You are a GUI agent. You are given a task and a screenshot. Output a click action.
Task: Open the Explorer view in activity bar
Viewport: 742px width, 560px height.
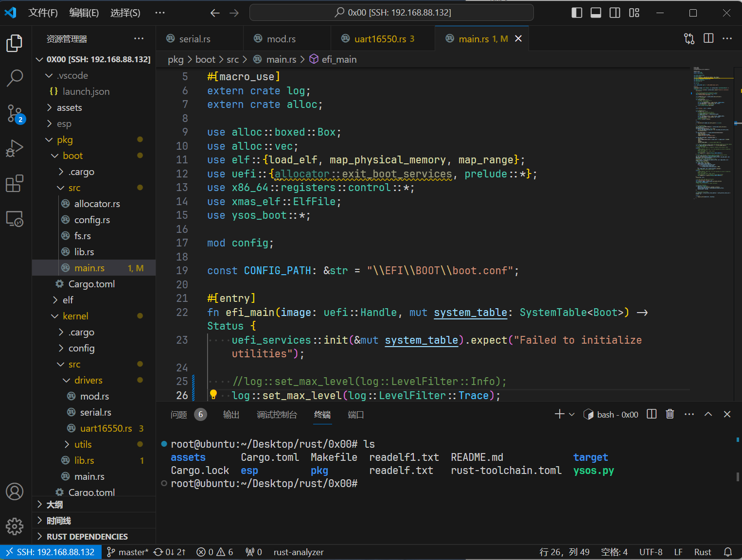(x=15, y=43)
